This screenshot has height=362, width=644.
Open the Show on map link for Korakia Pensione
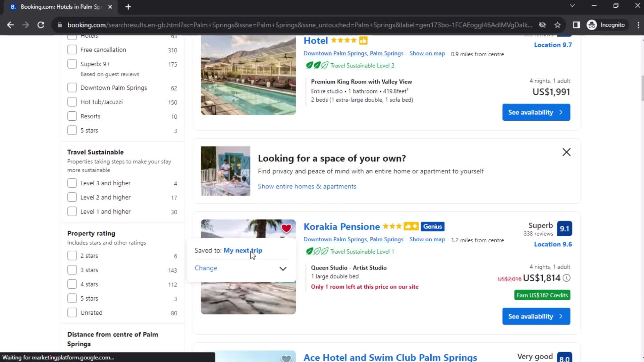[427, 239]
